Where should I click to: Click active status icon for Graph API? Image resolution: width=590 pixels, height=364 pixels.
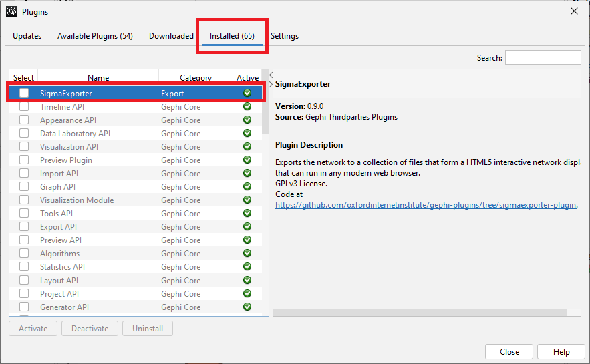[x=247, y=186]
